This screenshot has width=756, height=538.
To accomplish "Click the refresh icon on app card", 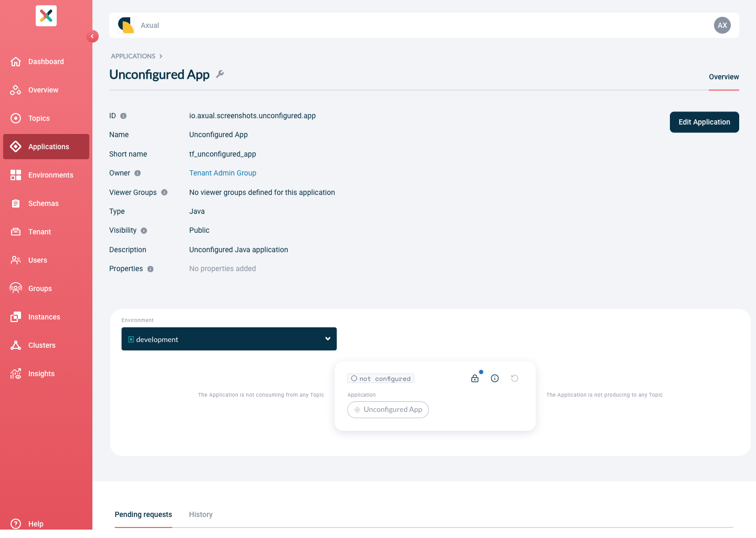I will pyautogui.click(x=514, y=378).
